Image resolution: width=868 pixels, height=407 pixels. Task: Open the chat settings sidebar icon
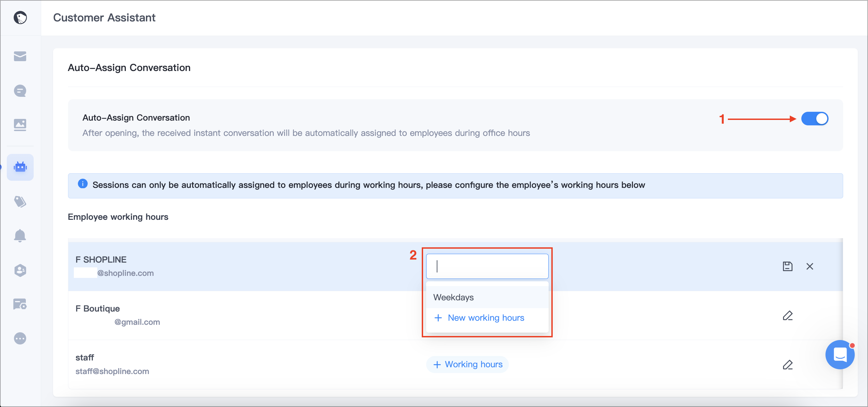tap(20, 304)
